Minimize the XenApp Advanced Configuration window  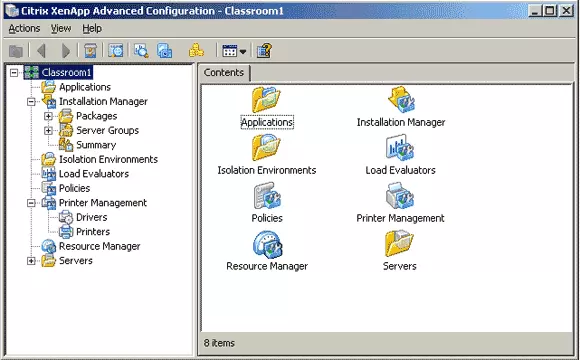pos(535,10)
